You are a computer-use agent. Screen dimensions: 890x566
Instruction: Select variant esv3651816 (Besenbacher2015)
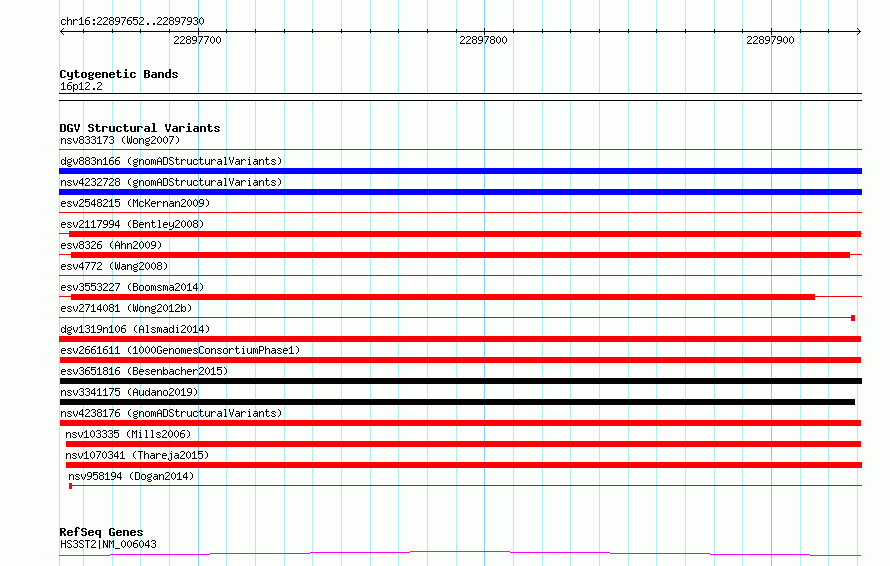pyautogui.click(x=144, y=371)
